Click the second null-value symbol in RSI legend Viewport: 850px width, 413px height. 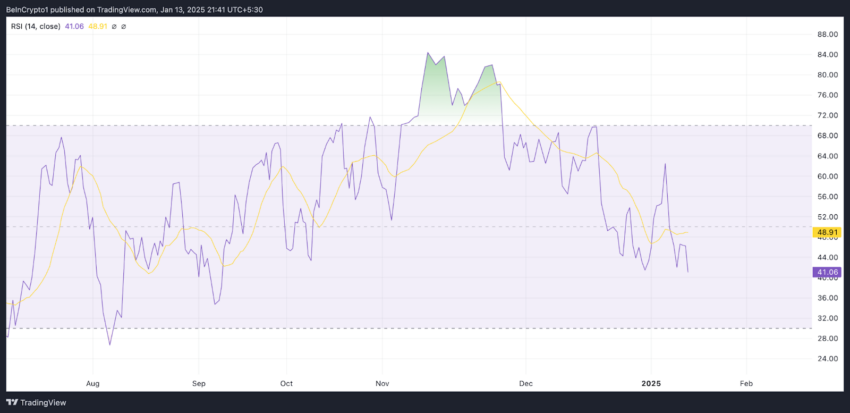[124, 25]
